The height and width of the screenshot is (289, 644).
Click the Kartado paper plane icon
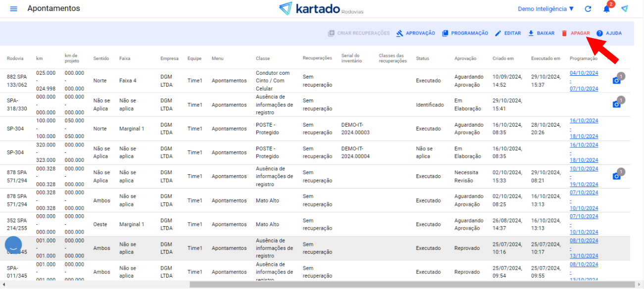[x=625, y=9]
